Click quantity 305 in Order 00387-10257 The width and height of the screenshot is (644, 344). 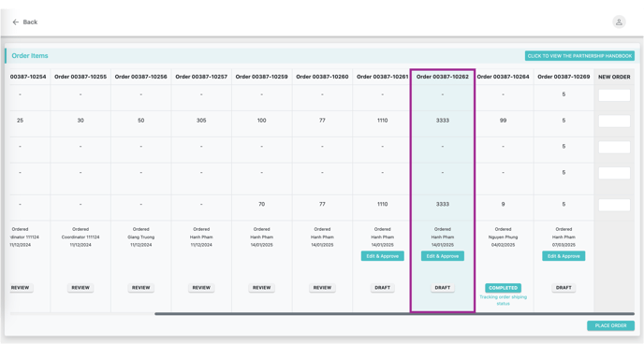(x=201, y=121)
